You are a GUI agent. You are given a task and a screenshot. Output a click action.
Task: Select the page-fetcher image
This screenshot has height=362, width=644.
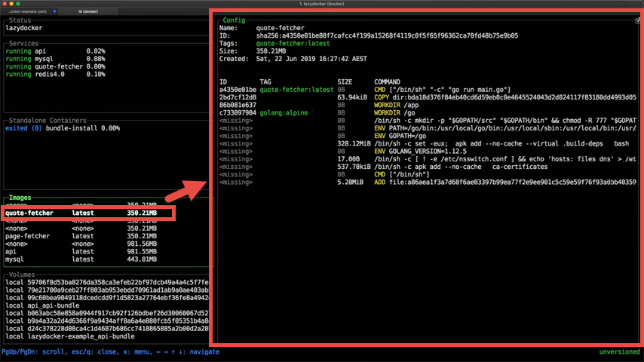coord(30,236)
